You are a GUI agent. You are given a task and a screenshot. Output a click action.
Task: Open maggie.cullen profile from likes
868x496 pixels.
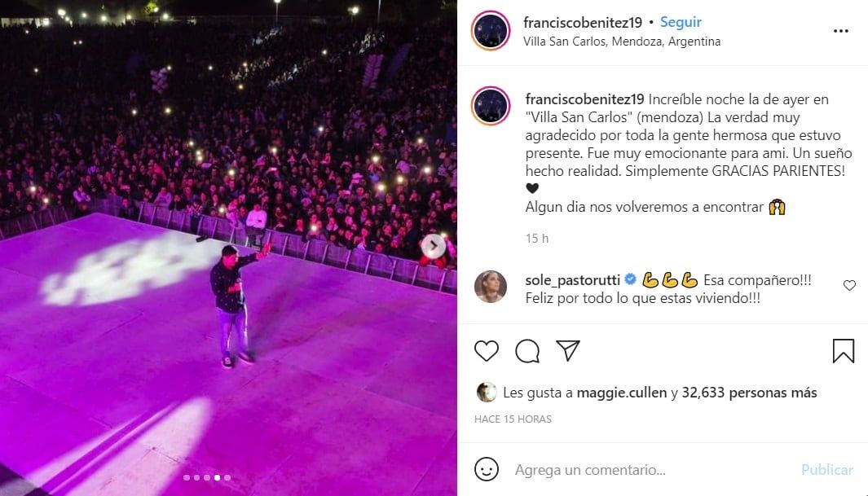[621, 393]
